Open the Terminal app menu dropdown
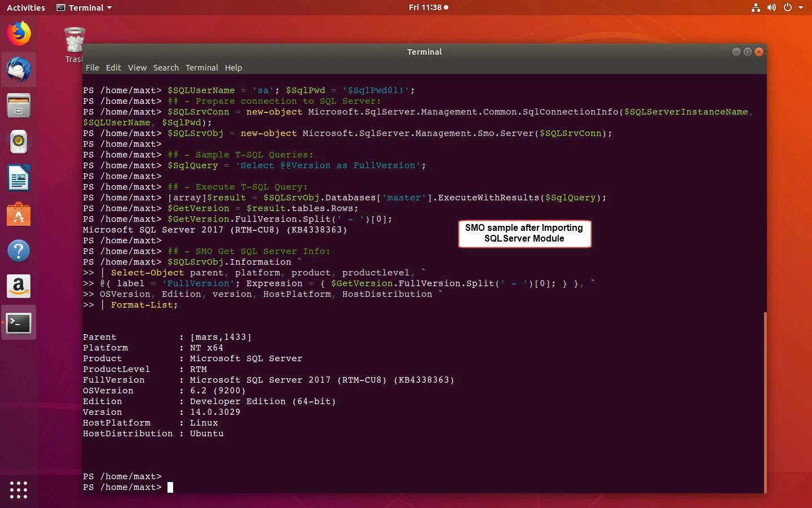Screen dimensions: 812x508 84,7
